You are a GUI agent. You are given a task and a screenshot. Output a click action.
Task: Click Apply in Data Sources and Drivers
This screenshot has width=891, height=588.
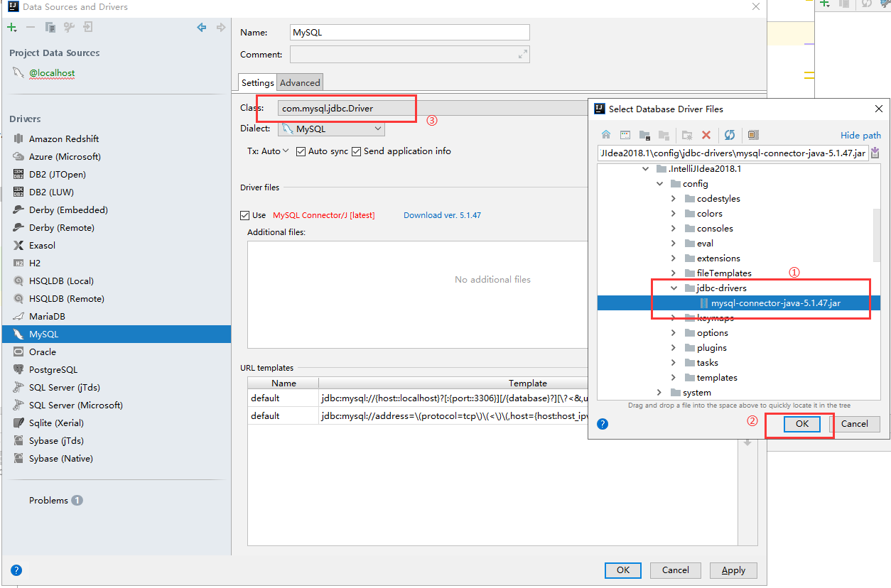[x=733, y=570]
